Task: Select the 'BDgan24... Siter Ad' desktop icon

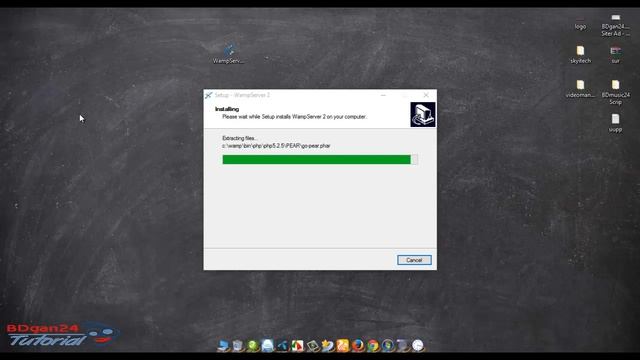Action: [616, 25]
